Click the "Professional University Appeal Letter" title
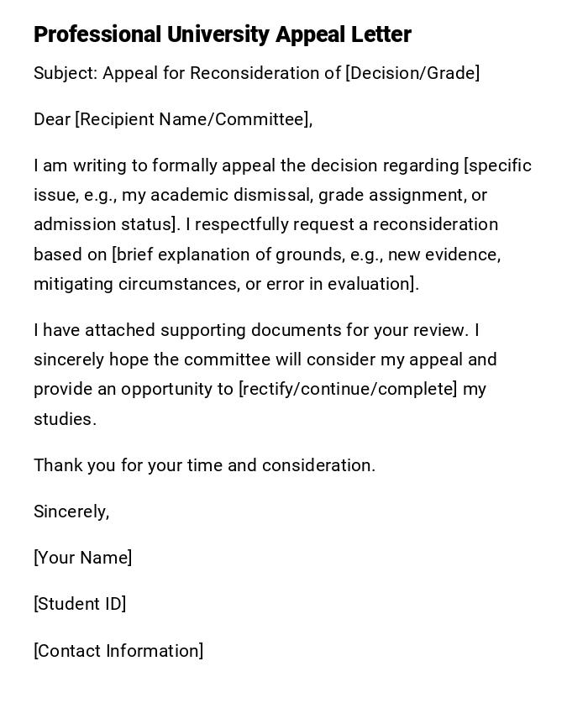The width and height of the screenshot is (588, 703). pos(222,34)
